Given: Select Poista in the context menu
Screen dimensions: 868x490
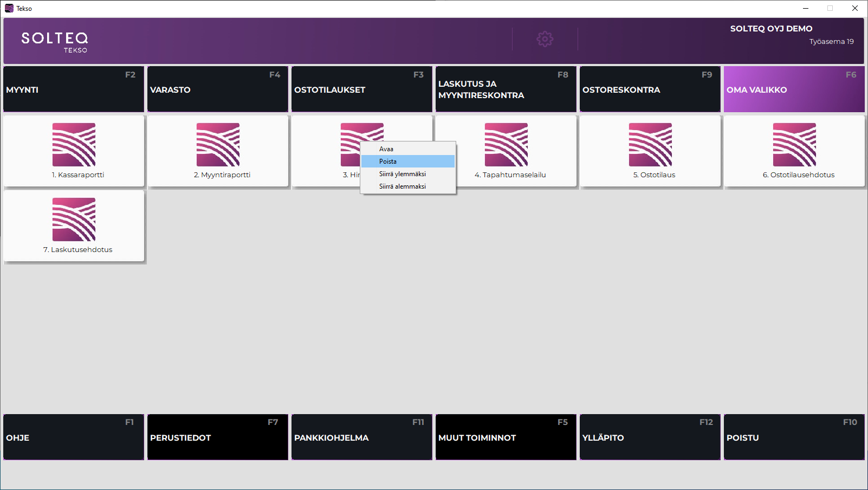Looking at the screenshot, I should (388, 162).
